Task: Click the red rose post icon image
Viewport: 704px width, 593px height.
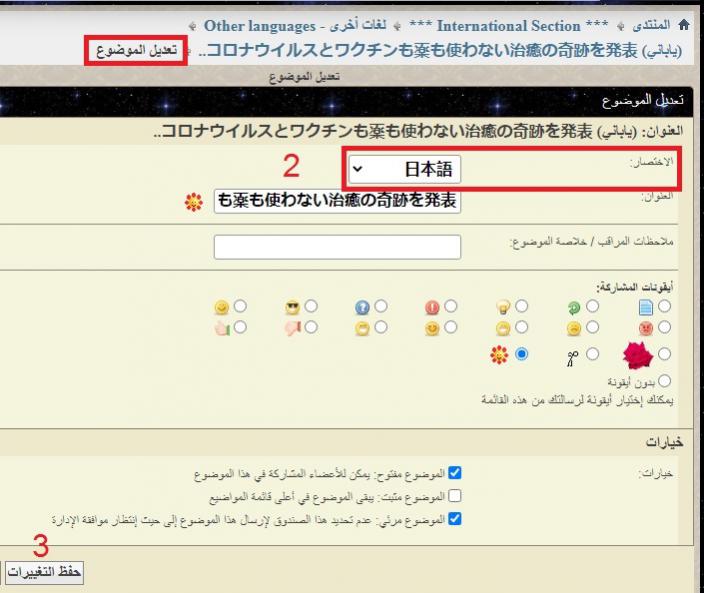Action: [x=638, y=355]
